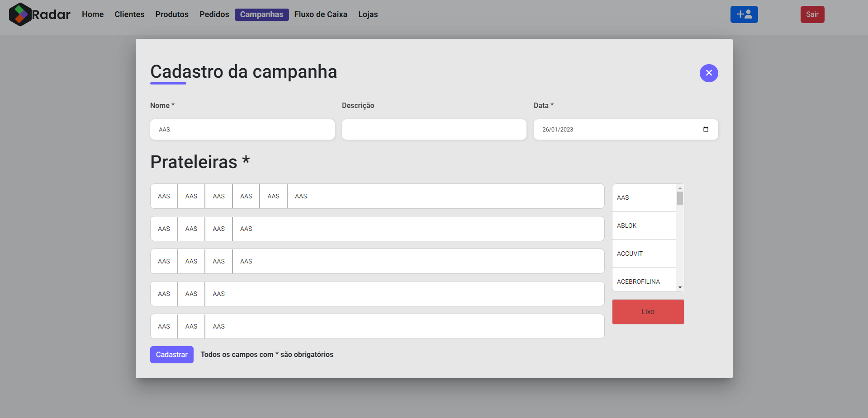
Task: Click the Cadastrar button
Action: [171, 354]
